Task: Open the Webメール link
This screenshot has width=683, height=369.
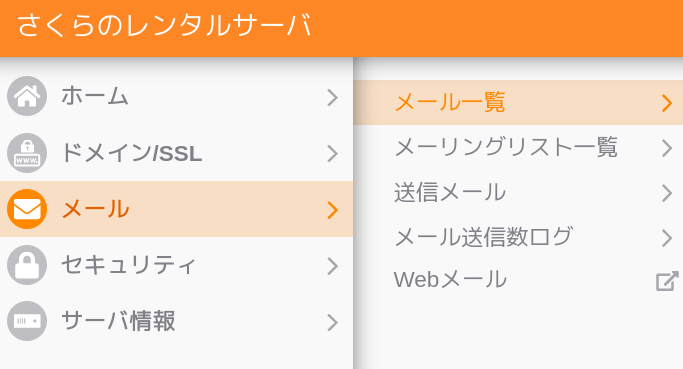Action: [x=518, y=280]
